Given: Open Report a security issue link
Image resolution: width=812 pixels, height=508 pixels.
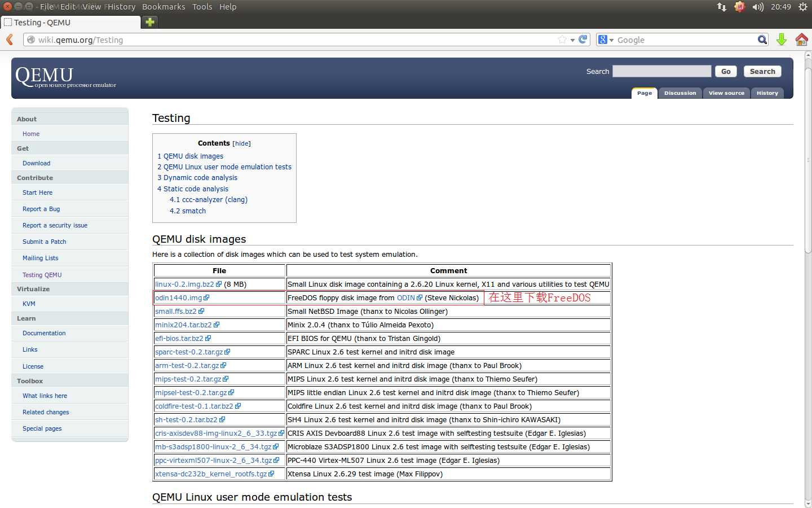Looking at the screenshot, I should (x=55, y=225).
